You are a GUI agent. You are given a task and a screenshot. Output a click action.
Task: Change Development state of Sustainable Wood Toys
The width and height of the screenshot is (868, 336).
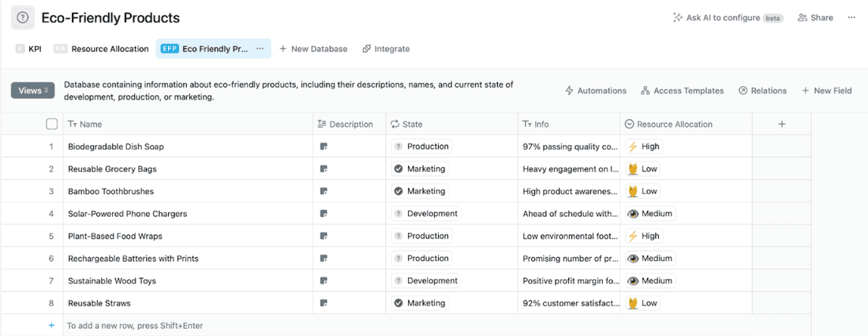click(426, 281)
